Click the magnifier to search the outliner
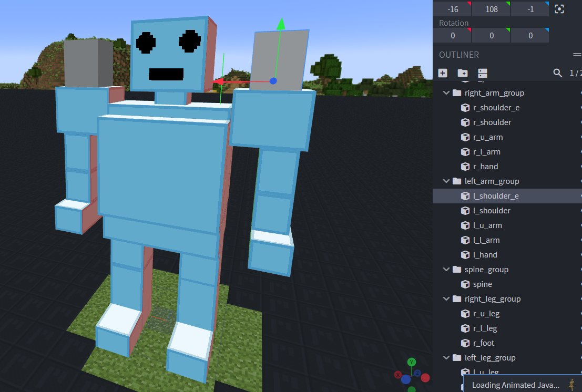The width and height of the screenshot is (582, 392). pyautogui.click(x=557, y=73)
